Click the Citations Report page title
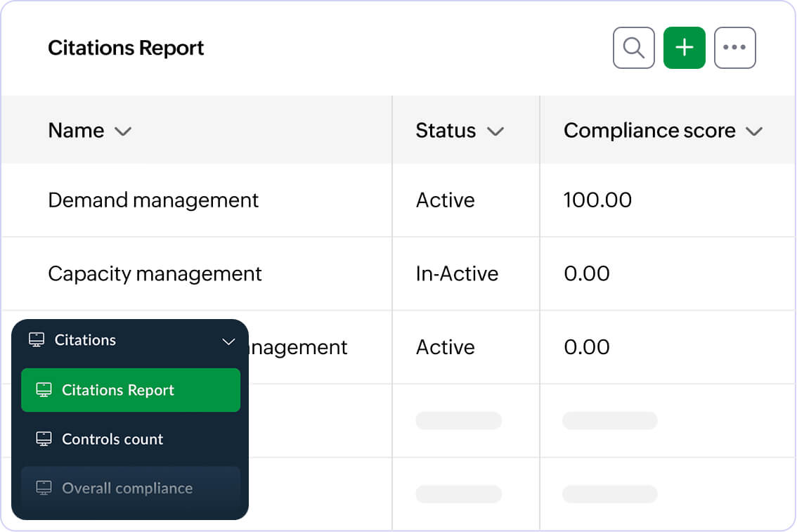Screen dimensions: 797x532 click(x=126, y=48)
